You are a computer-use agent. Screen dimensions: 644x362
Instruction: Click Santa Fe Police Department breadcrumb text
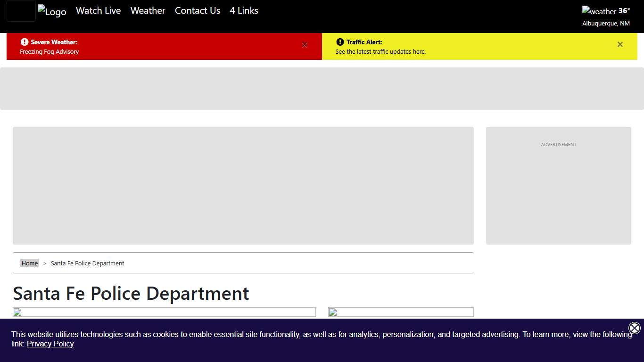(x=87, y=263)
